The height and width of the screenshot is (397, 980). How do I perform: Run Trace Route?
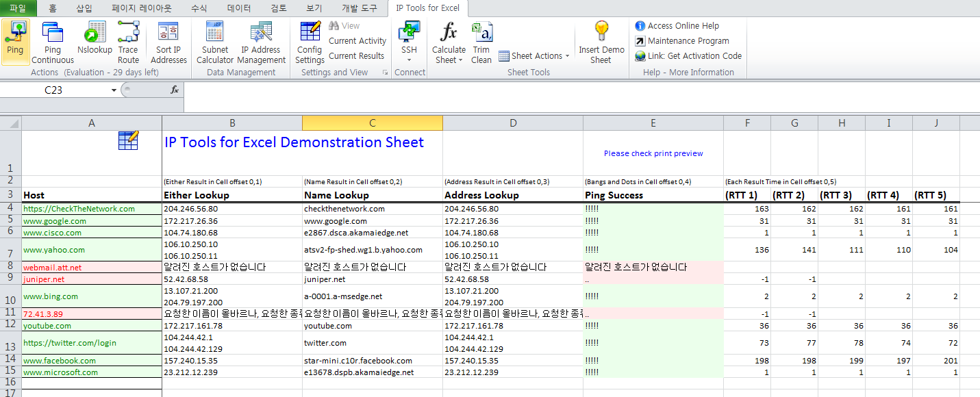point(128,42)
